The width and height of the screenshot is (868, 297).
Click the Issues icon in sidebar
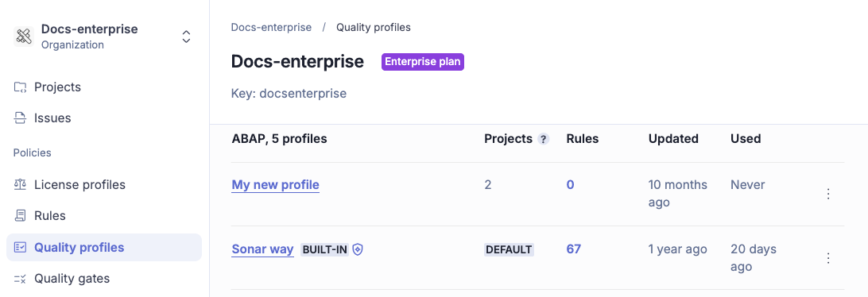(20, 118)
